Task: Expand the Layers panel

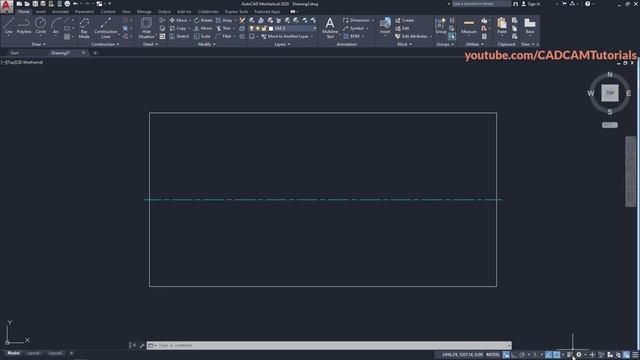Action: [x=282, y=44]
